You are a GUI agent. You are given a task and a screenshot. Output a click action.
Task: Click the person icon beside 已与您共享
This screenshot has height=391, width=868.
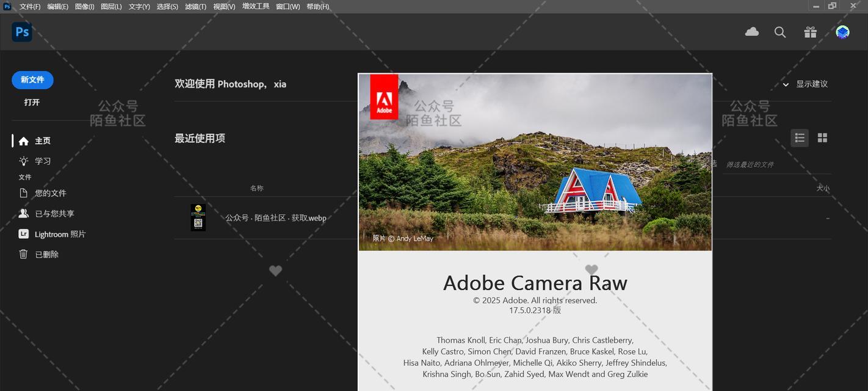pos(23,213)
